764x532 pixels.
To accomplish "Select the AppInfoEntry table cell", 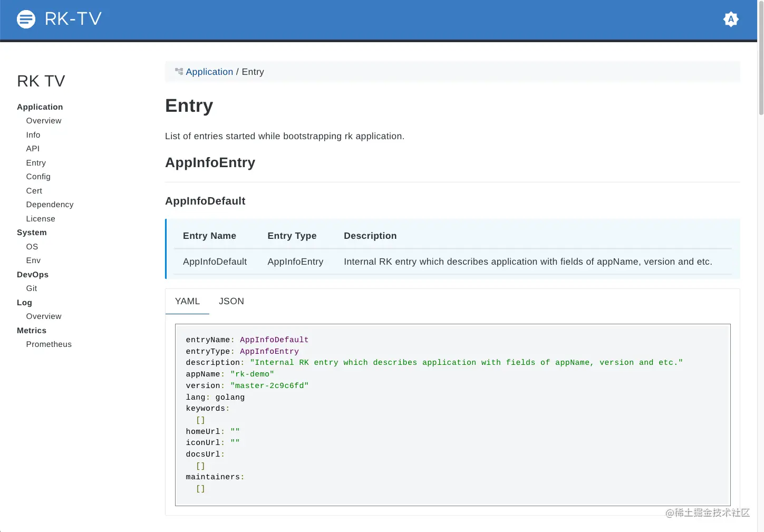I will [295, 262].
